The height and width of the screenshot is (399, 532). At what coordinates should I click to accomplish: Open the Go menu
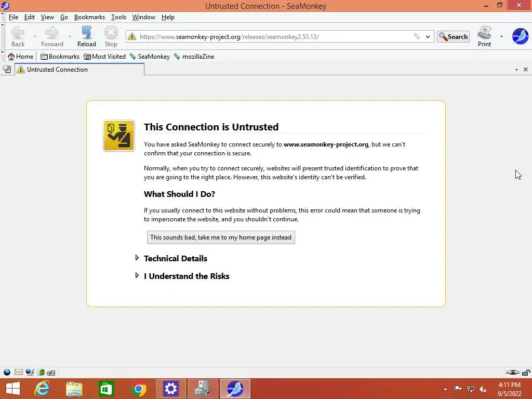point(64,17)
